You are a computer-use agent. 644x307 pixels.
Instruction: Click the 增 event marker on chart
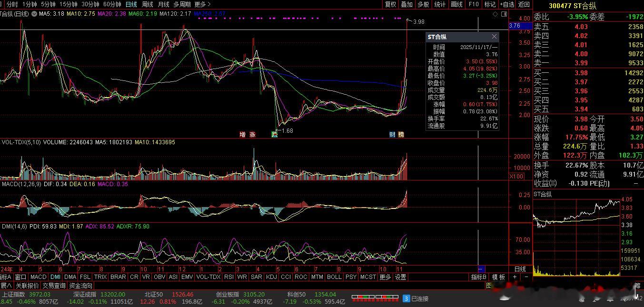[x=243, y=135]
